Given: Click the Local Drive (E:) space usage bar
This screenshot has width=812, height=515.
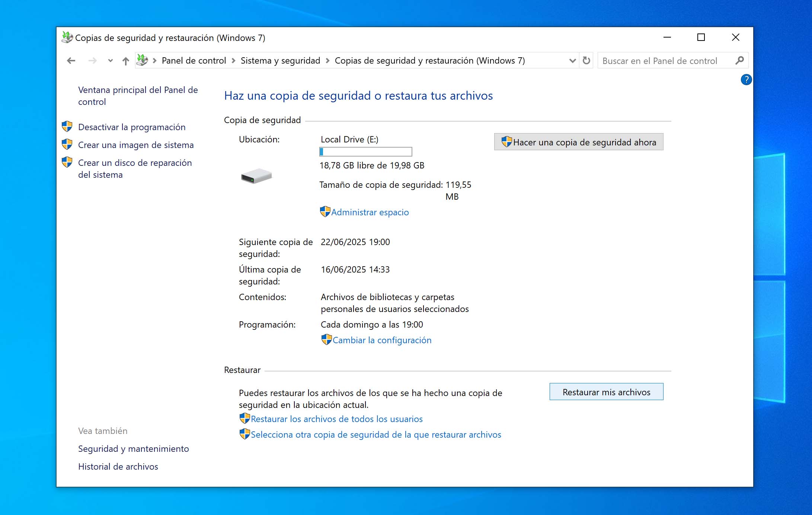Looking at the screenshot, I should pyautogui.click(x=366, y=152).
